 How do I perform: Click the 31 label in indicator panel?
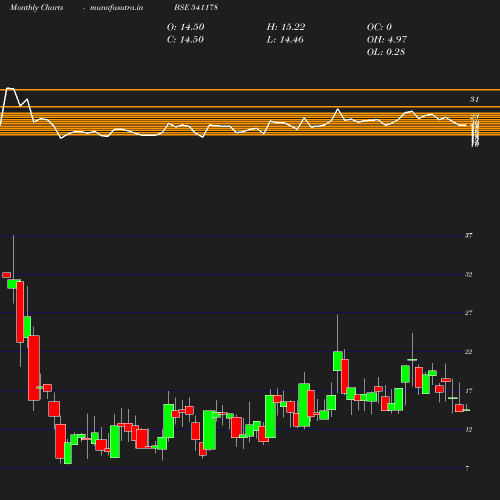point(474,99)
